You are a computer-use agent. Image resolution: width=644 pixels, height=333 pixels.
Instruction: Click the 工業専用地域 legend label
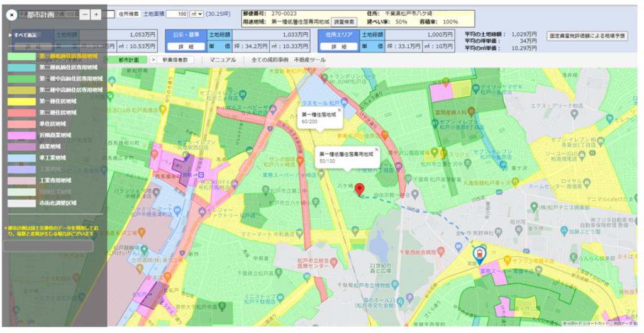pos(55,181)
